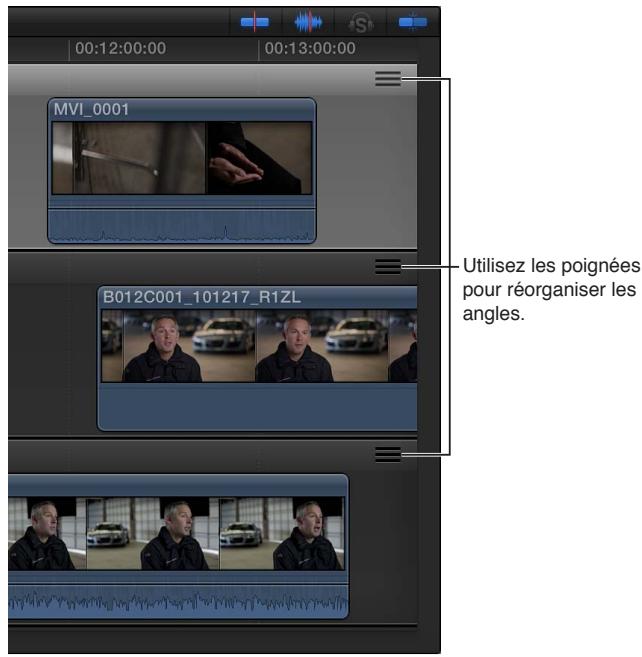
Task: Click the audio waveform of the MVI_0001 clip
Action: [x=182, y=226]
